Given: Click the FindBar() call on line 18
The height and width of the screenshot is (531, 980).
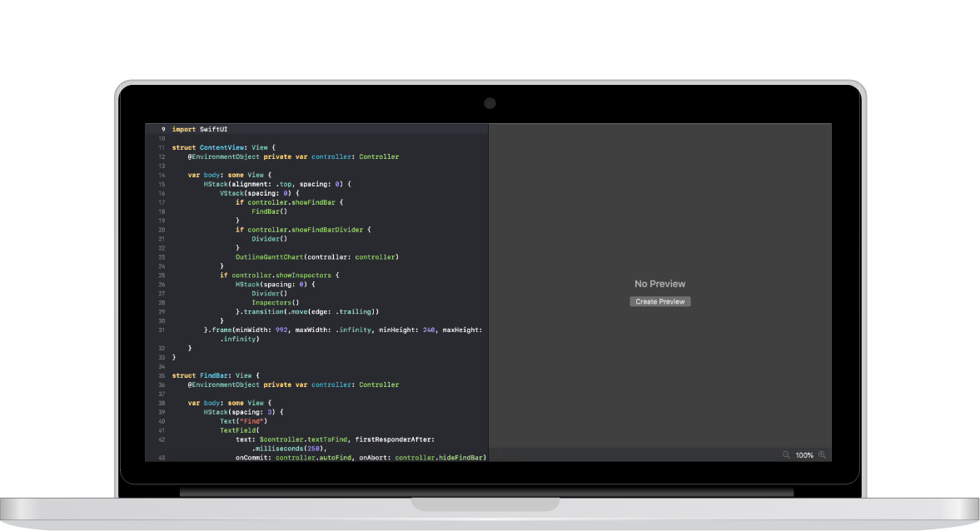Looking at the screenshot, I should coord(267,211).
